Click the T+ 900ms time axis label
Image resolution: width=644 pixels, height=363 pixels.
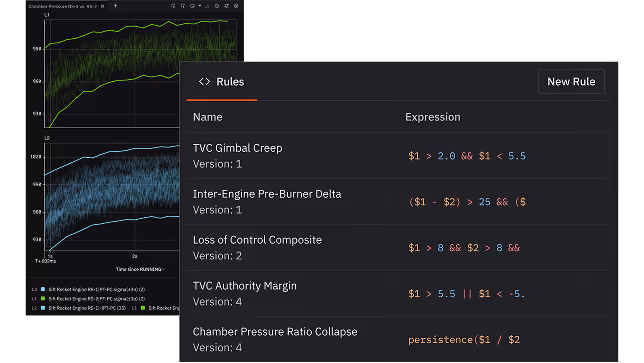point(45,261)
